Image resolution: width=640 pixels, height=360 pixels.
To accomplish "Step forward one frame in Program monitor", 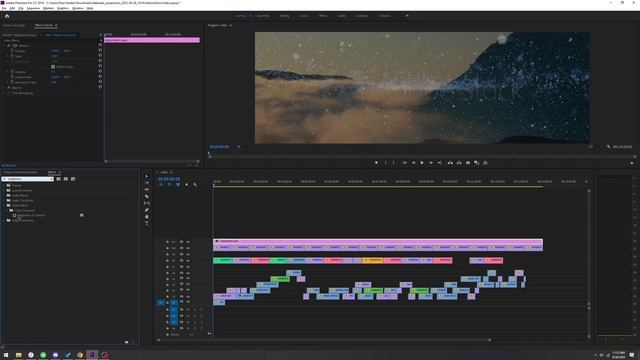I will (431, 163).
